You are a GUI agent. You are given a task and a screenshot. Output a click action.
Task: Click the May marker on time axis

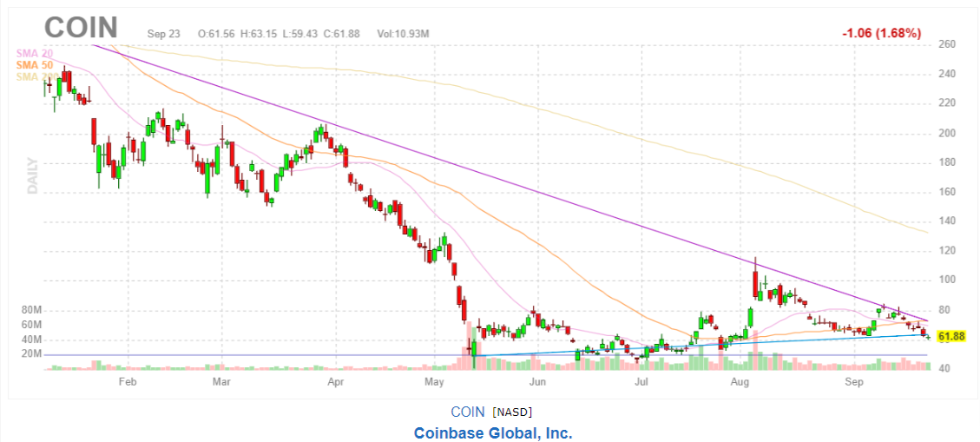435,381
